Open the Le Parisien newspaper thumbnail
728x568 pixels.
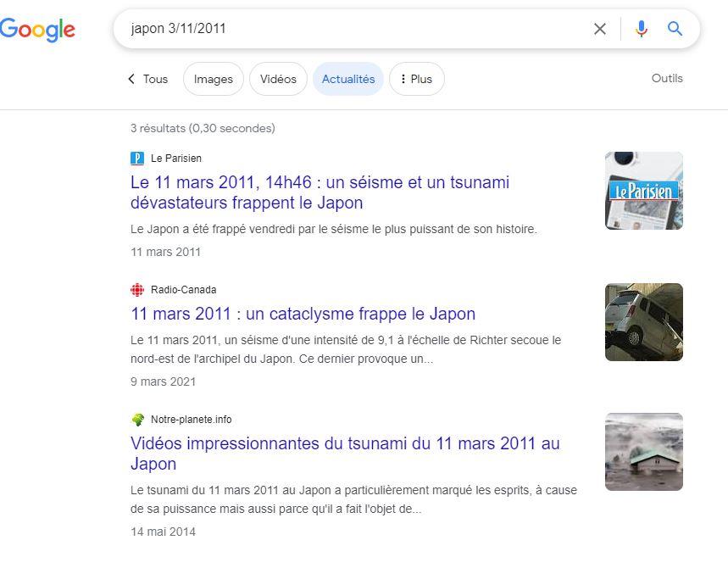tap(644, 191)
